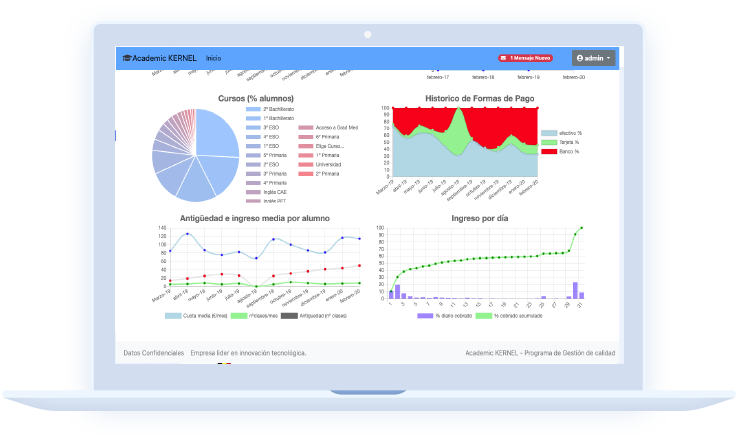Click the Datos Confidenciales footer text
Viewport: 737px width, 441px height.
(x=154, y=353)
